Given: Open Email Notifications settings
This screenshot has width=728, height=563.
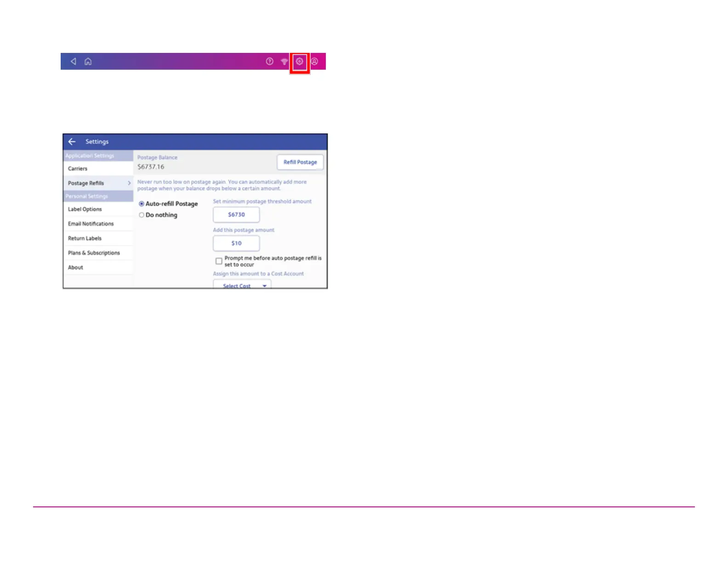Looking at the screenshot, I should coord(98,224).
